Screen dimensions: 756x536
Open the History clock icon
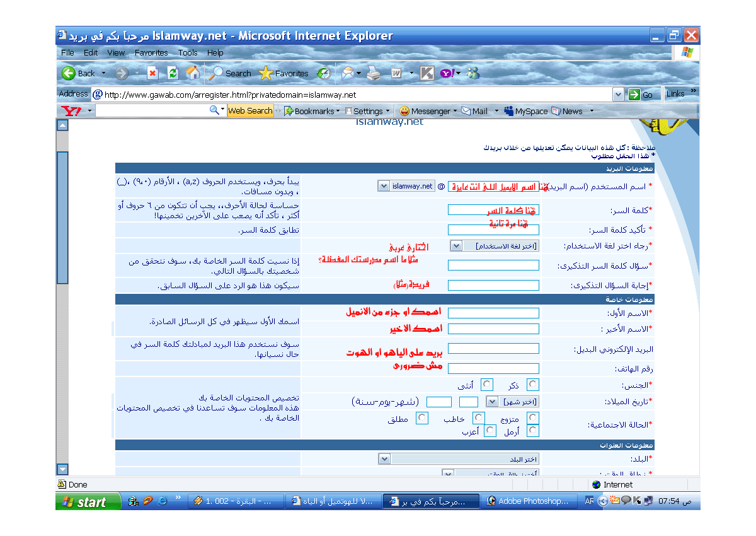click(x=324, y=73)
